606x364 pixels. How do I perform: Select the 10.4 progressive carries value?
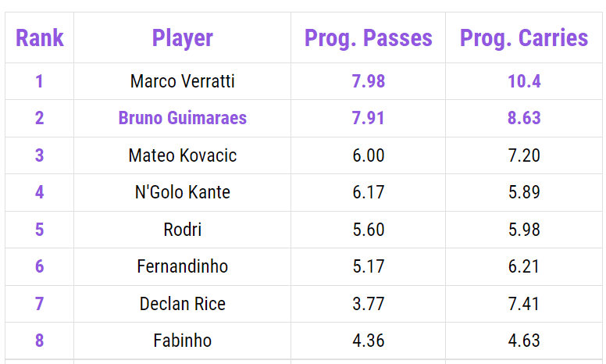pos(524,81)
